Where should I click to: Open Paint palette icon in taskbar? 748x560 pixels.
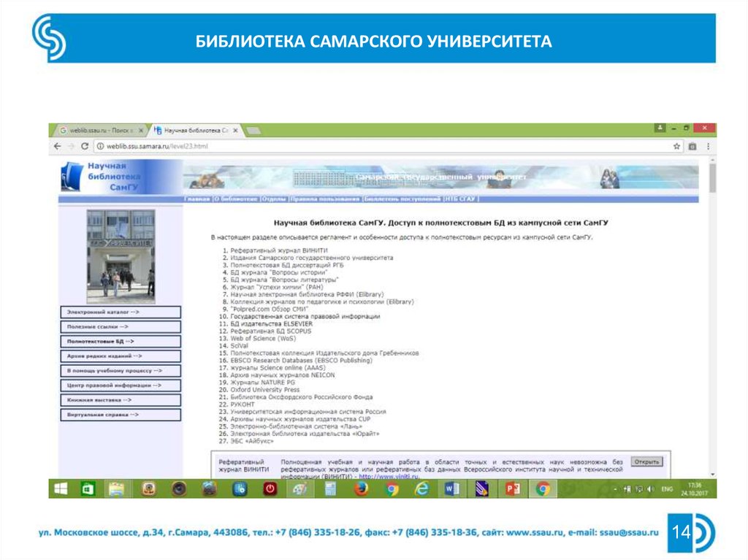[x=299, y=489]
